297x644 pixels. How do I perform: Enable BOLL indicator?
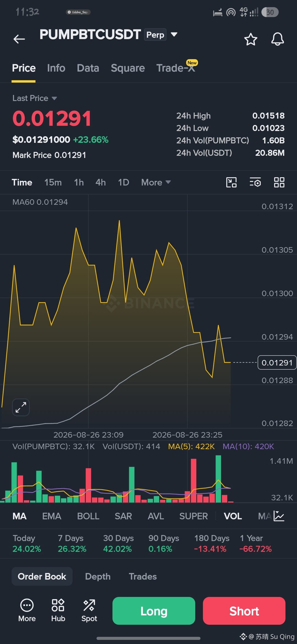click(88, 516)
